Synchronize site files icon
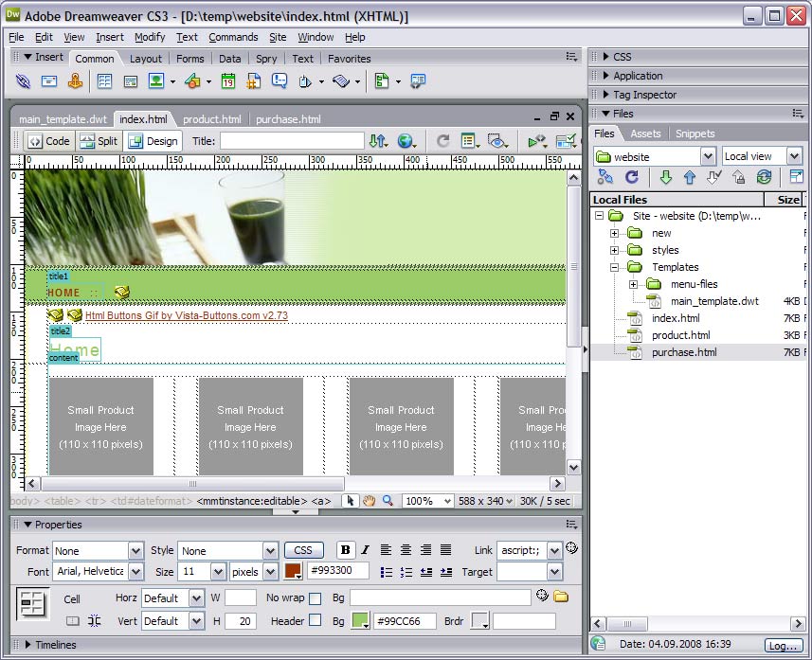The image size is (812, 660). pos(765,178)
